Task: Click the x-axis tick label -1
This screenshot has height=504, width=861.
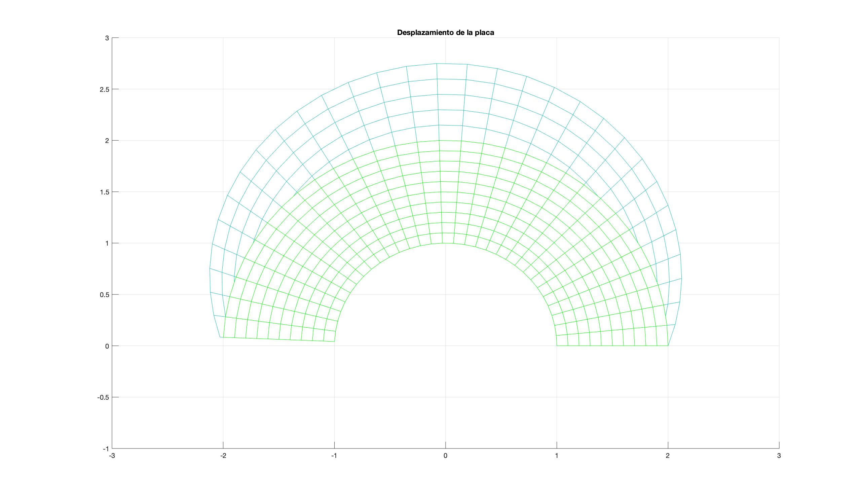Action: [334, 456]
